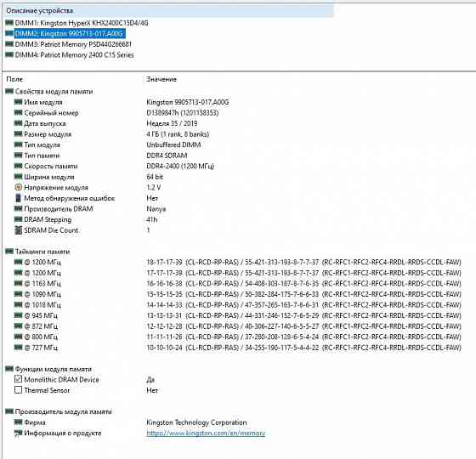
Task: Click icon beside 'DRAM Stepping'
Action: pyautogui.click(x=18, y=219)
